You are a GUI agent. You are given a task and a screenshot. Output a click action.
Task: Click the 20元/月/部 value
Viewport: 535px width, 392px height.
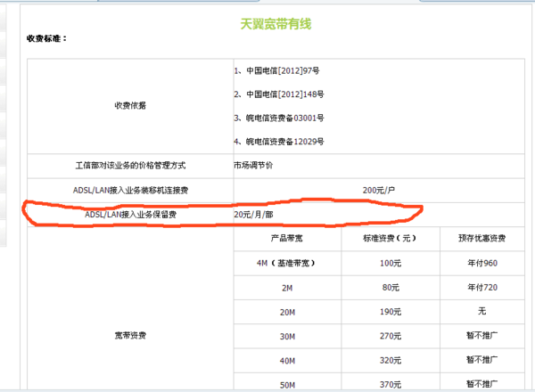[253, 215]
